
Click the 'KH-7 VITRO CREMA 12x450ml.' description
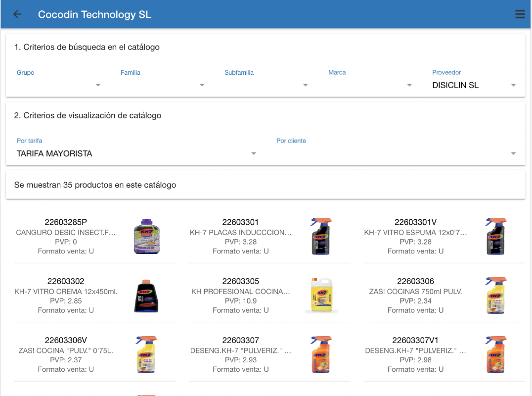[x=66, y=292]
